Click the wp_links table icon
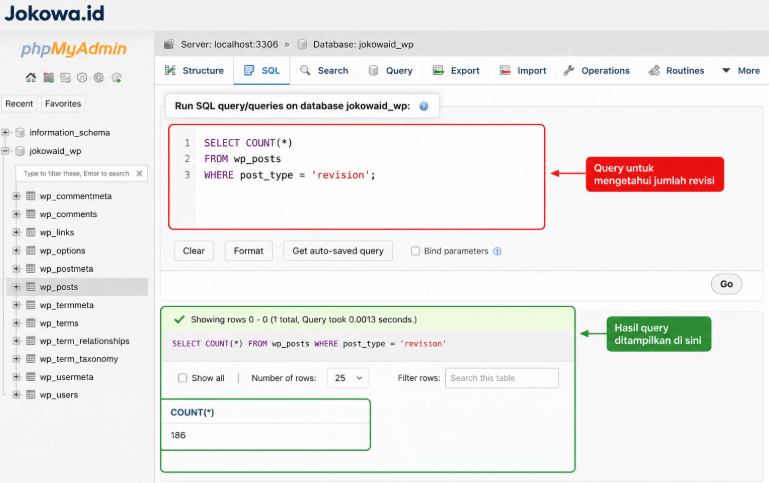 [x=30, y=232]
